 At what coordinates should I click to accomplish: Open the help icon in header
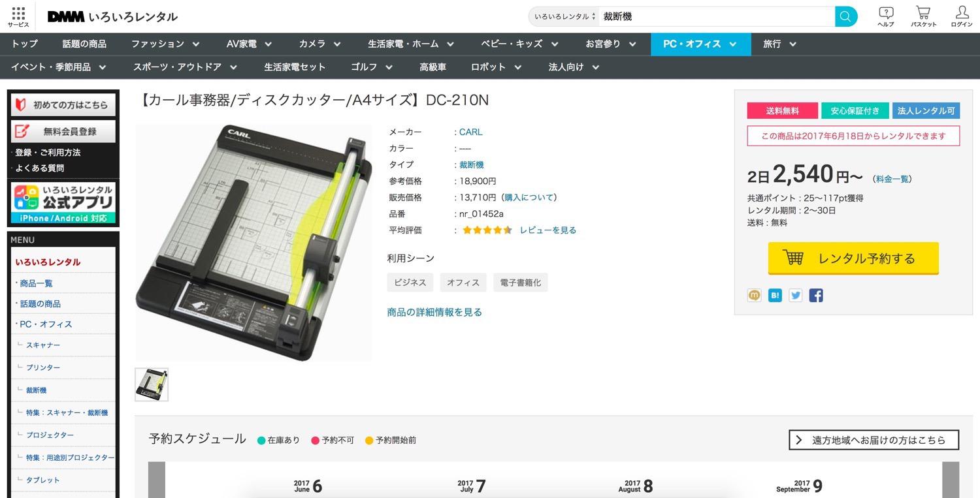coord(886,16)
